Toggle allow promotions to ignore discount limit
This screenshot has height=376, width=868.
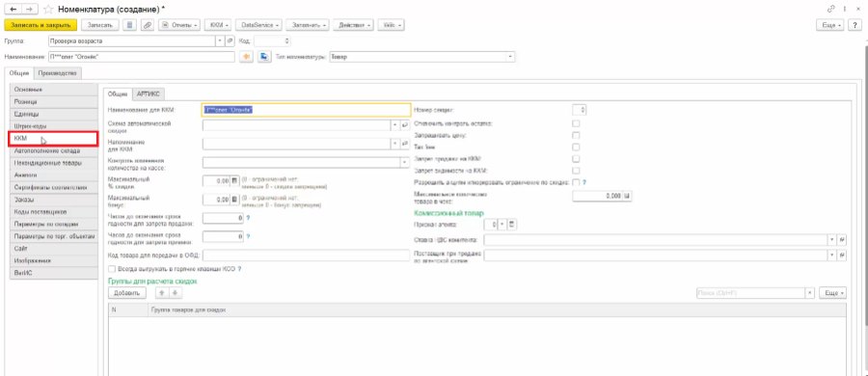point(577,182)
